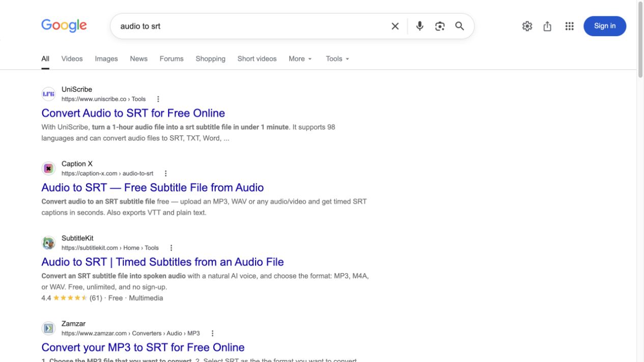Viewport: 644px width, 362px height.
Task: Open the three-dot menu for the Zamzar result
Action: pyautogui.click(x=212, y=334)
